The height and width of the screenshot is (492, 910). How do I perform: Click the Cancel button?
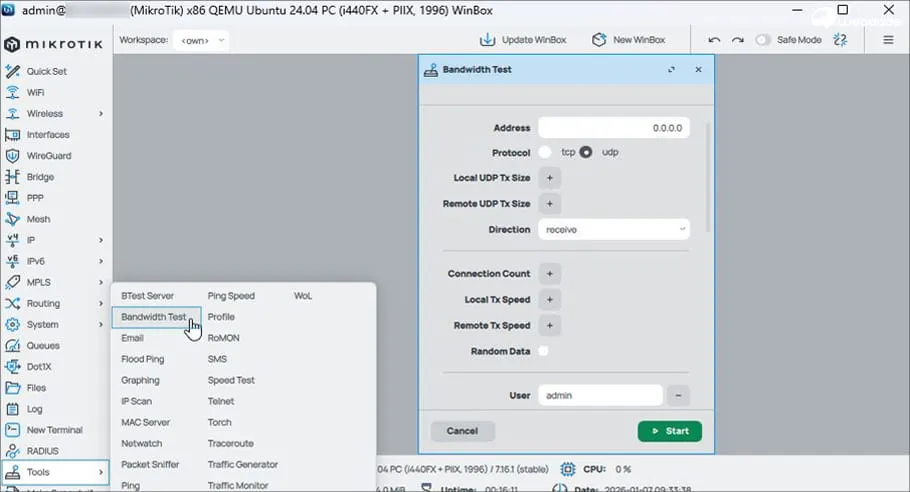[x=462, y=431]
